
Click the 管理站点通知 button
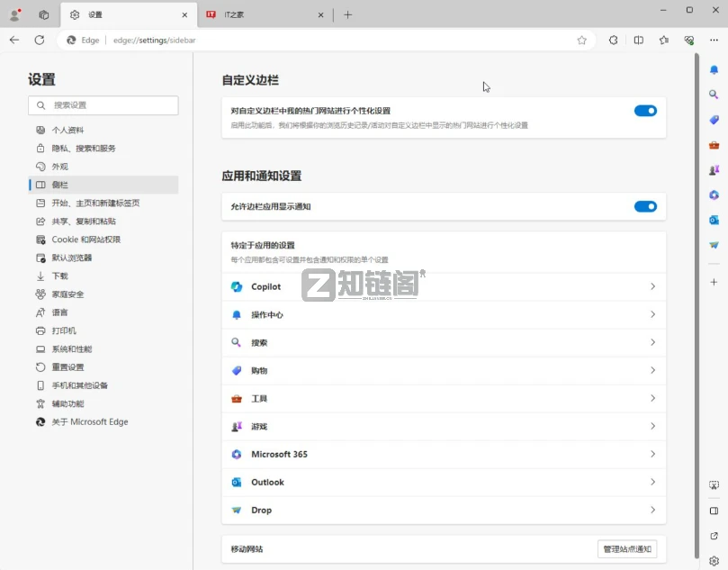(x=625, y=548)
